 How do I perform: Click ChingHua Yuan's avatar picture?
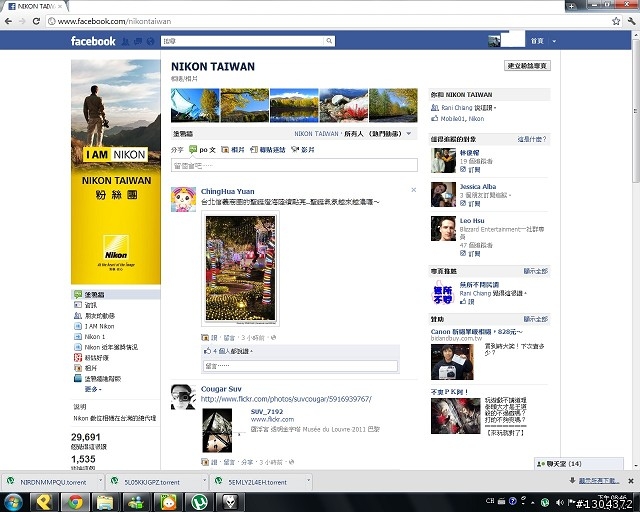coord(183,199)
